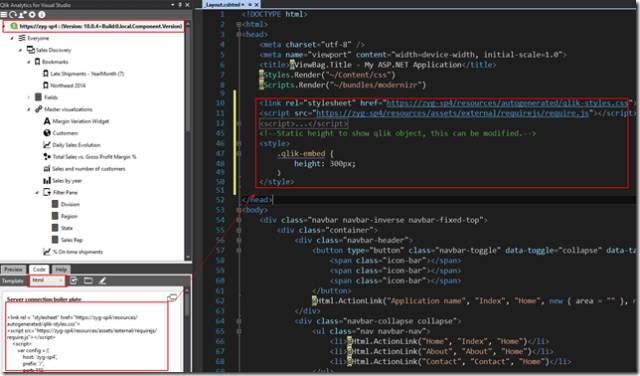This screenshot has height=376, width=640.
Task: Click the user connection icon in Qlik toolbar
Action: pyautogui.click(x=22, y=15)
